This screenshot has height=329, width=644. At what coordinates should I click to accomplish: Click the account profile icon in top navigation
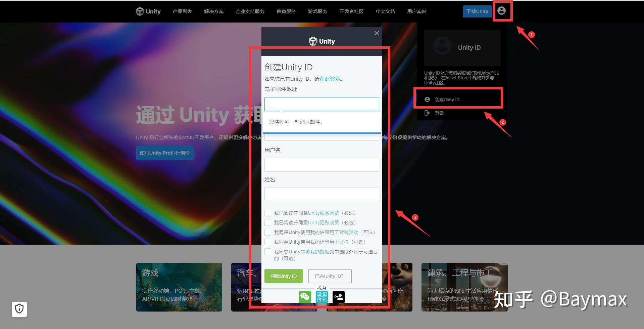tap(502, 11)
